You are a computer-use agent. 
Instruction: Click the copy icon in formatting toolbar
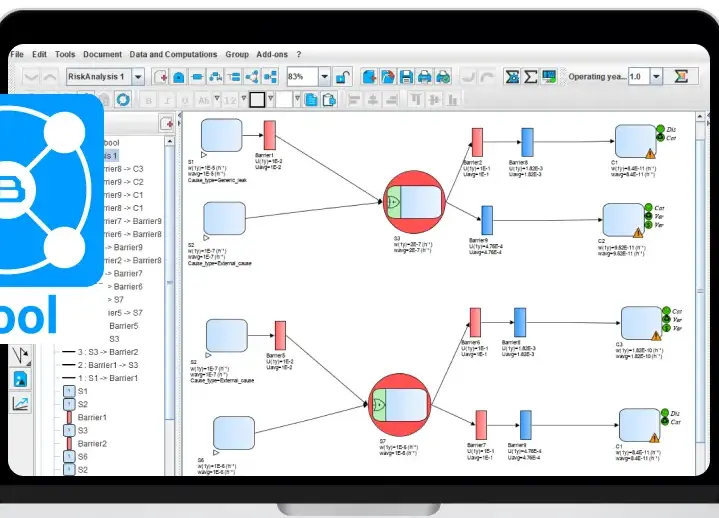coord(311,99)
